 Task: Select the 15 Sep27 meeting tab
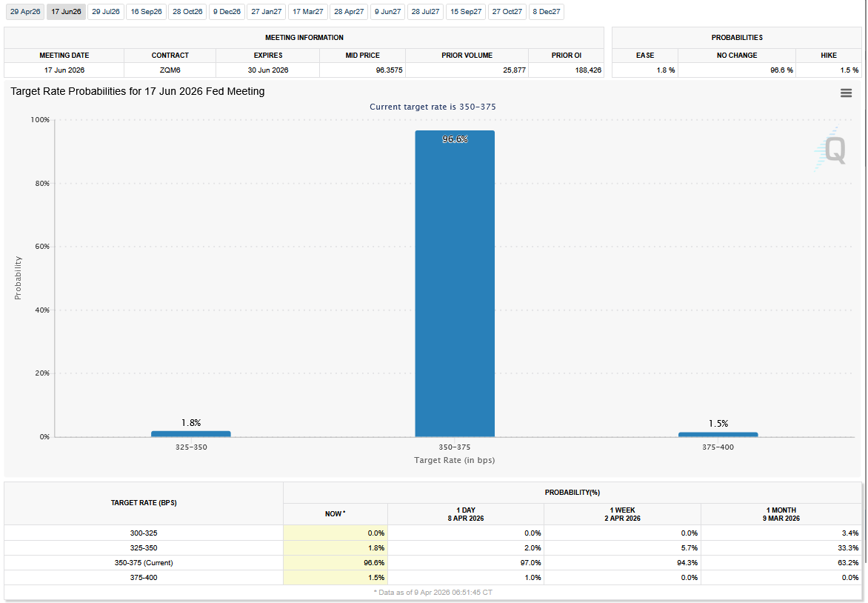click(466, 12)
